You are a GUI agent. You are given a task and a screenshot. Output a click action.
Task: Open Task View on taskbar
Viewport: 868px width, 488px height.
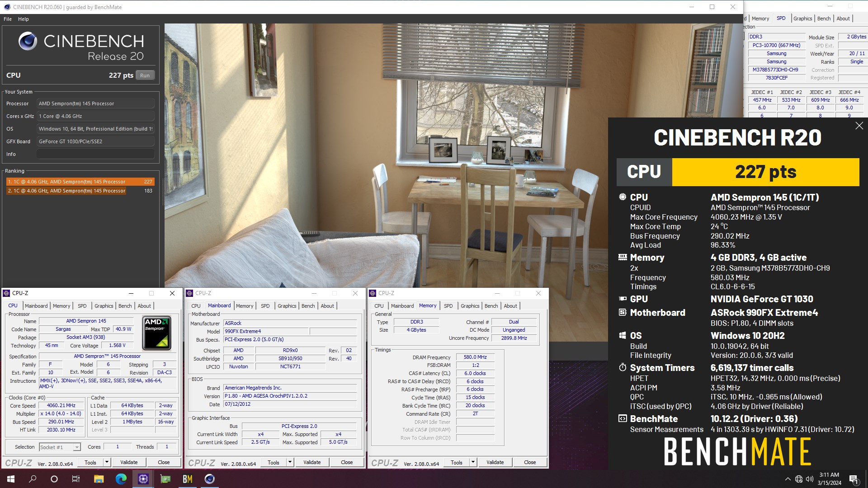pos(76,479)
